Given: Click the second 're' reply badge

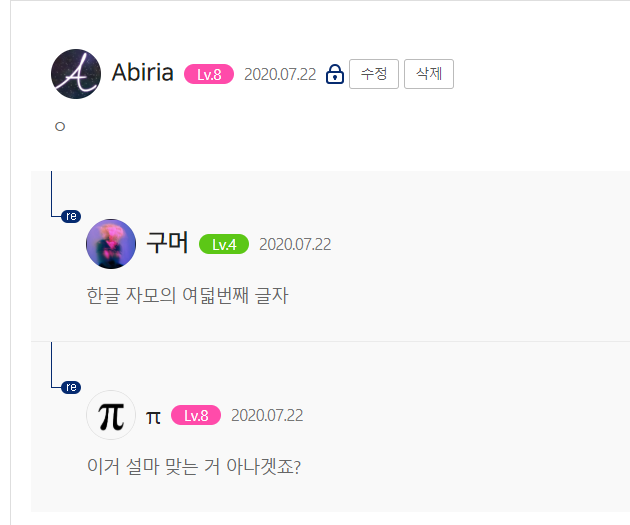Looking at the screenshot, I should 71,387.
